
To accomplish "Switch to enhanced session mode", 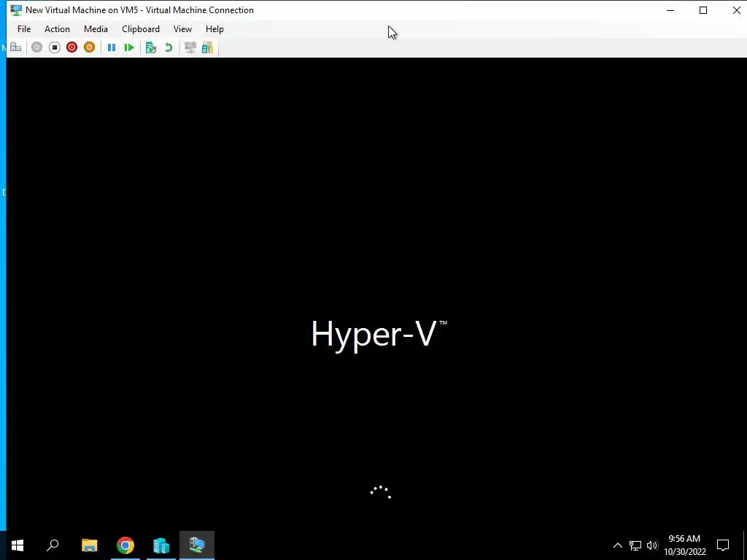I will (190, 47).
